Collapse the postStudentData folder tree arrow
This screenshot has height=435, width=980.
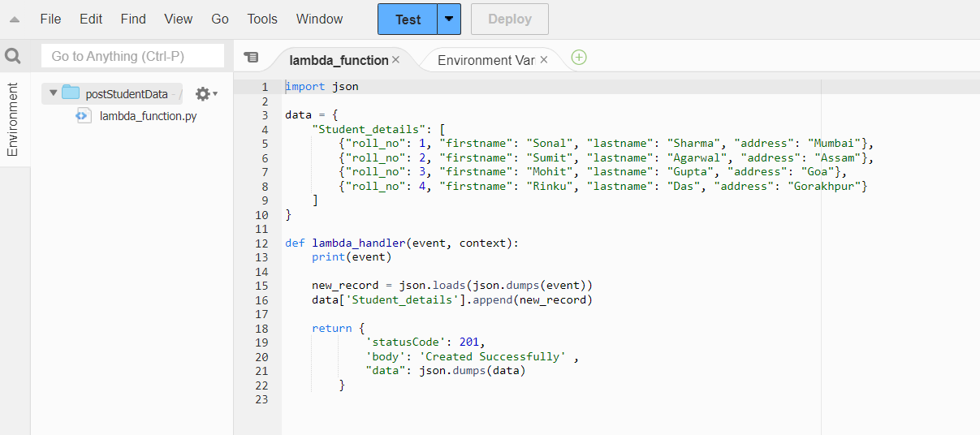tap(54, 93)
